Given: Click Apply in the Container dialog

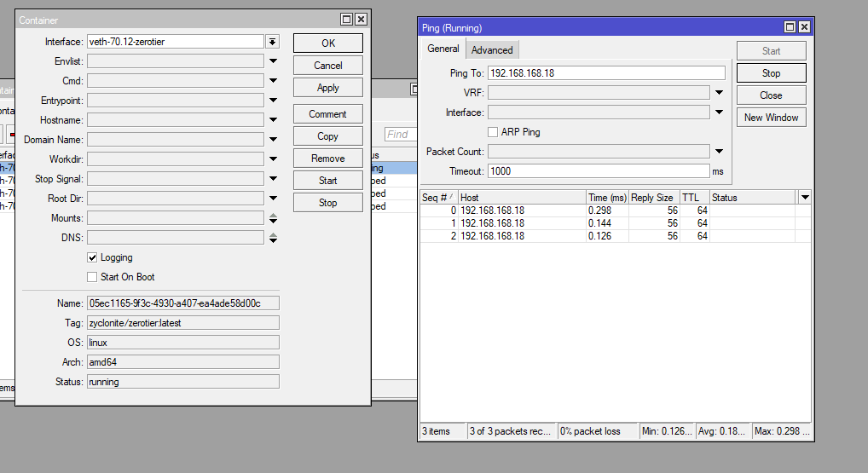Looking at the screenshot, I should click(x=327, y=88).
